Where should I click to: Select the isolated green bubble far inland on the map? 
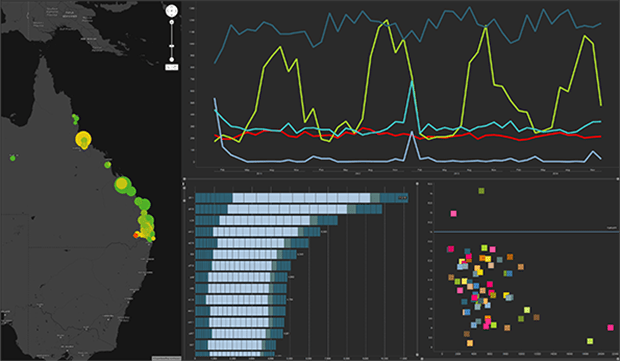pyautogui.click(x=13, y=158)
